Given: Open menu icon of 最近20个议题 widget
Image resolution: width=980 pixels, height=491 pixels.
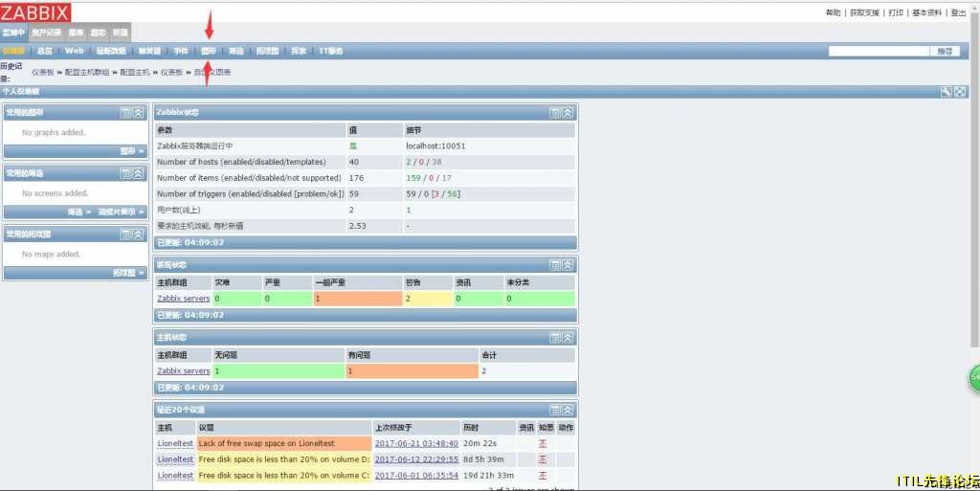Looking at the screenshot, I should tap(555, 410).
